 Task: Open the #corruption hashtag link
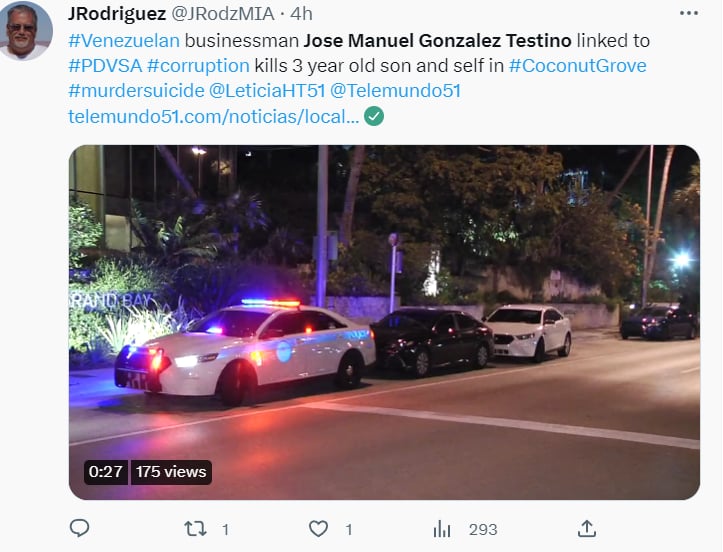198,66
